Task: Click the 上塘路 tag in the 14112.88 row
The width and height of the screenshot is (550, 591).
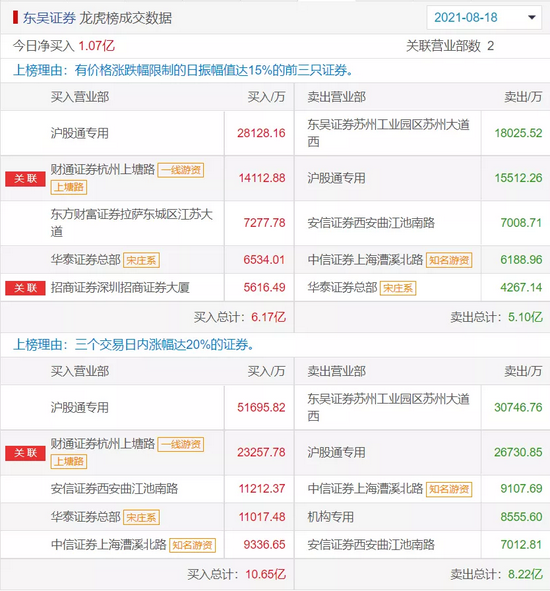Action: point(69,187)
